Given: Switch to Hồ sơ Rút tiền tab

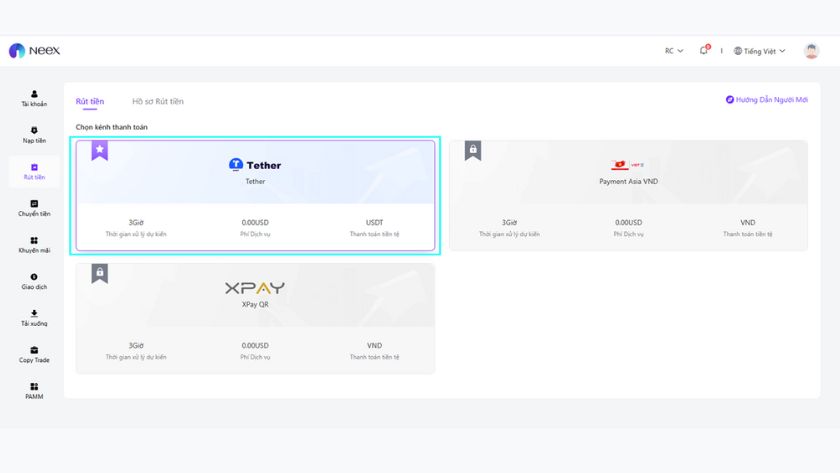Looking at the screenshot, I should [x=158, y=101].
